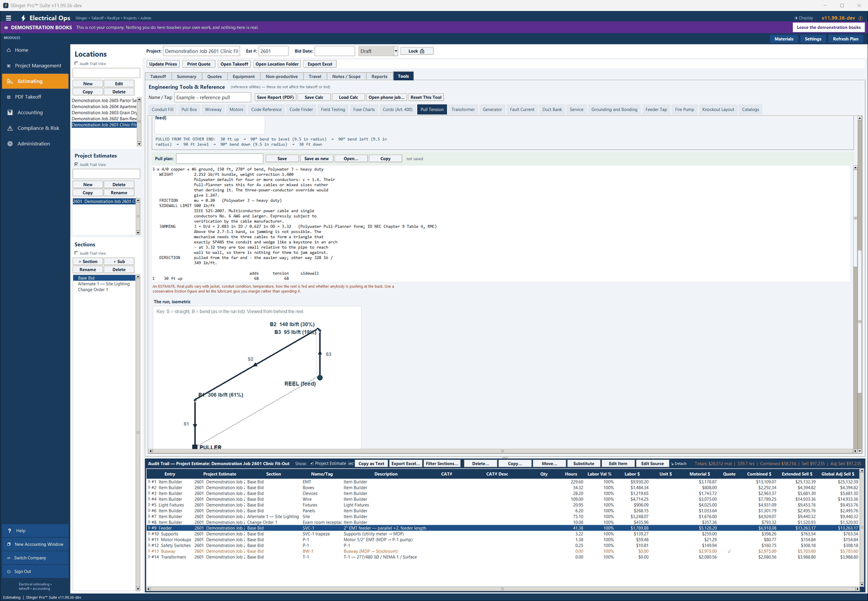
Task: Expand audit row #5 Light Fixtures
Action: [x=149, y=505]
